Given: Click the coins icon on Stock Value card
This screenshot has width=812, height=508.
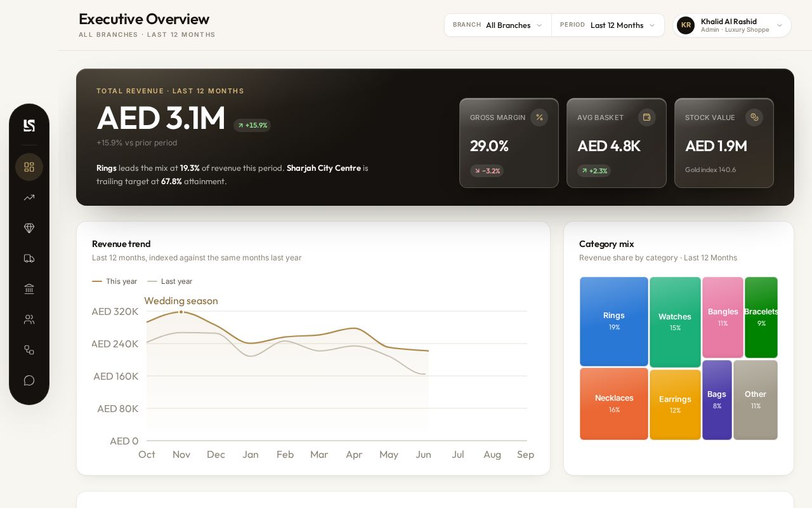Looking at the screenshot, I should pos(754,117).
